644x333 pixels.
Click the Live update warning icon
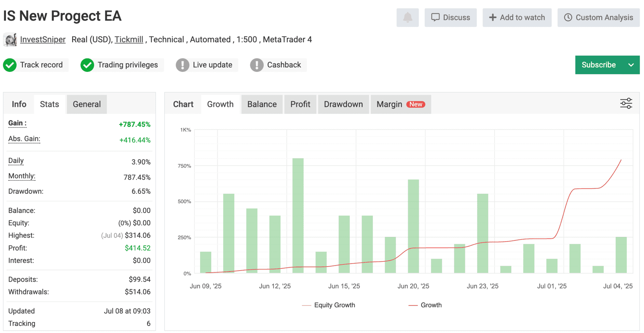(x=183, y=65)
